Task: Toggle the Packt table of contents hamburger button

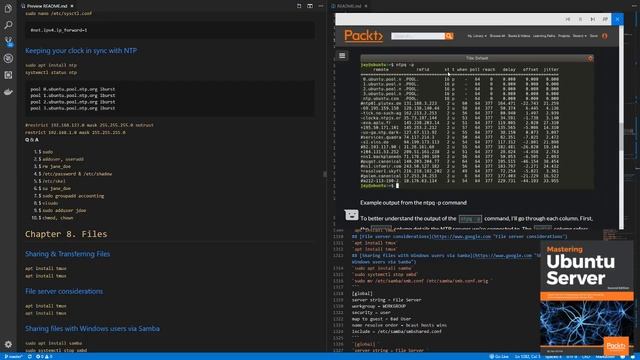Action: pos(342,56)
